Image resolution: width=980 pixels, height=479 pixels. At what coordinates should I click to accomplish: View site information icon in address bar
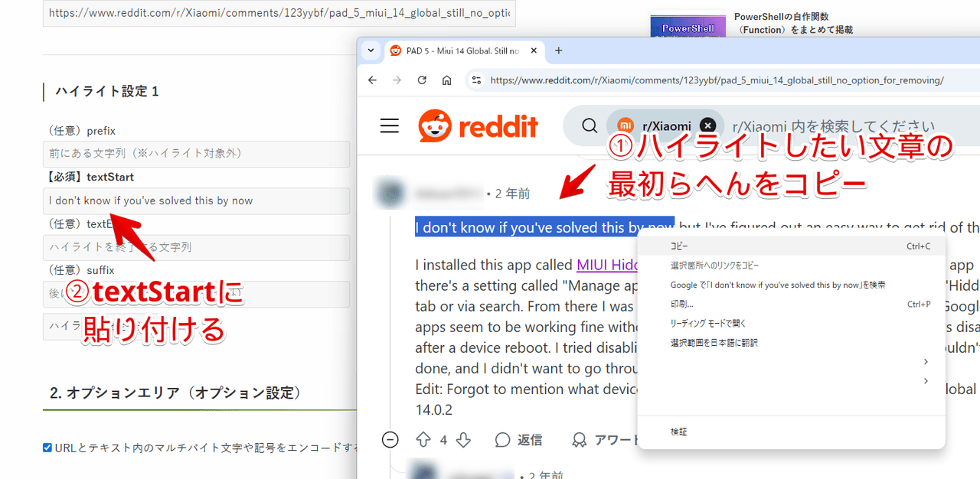pyautogui.click(x=475, y=80)
